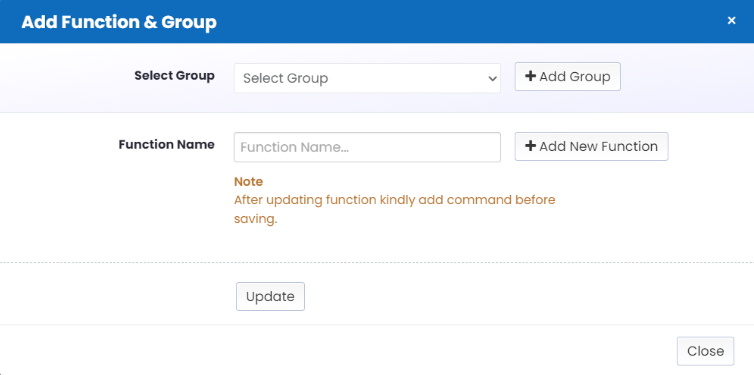The image size is (754, 375).
Task: Click the bold Select Group field label
Action: click(175, 76)
